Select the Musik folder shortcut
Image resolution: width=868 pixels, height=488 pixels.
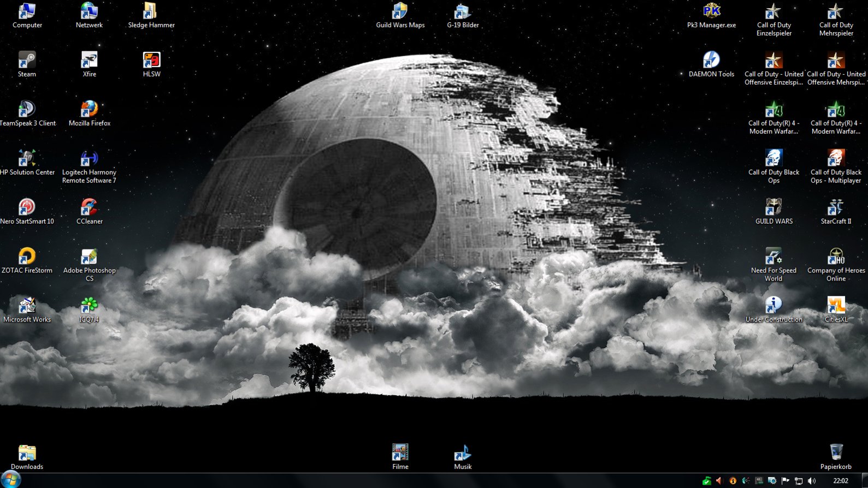tap(463, 453)
